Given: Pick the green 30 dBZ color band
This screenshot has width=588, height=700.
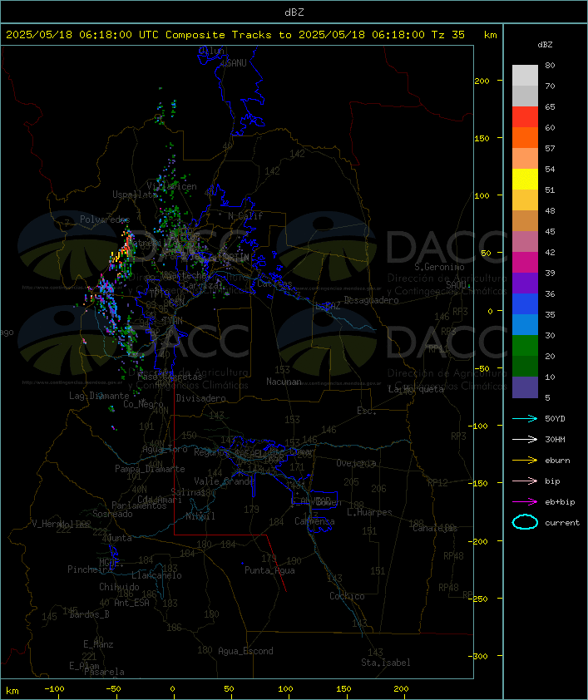Looking at the screenshot, I should click(x=525, y=345).
